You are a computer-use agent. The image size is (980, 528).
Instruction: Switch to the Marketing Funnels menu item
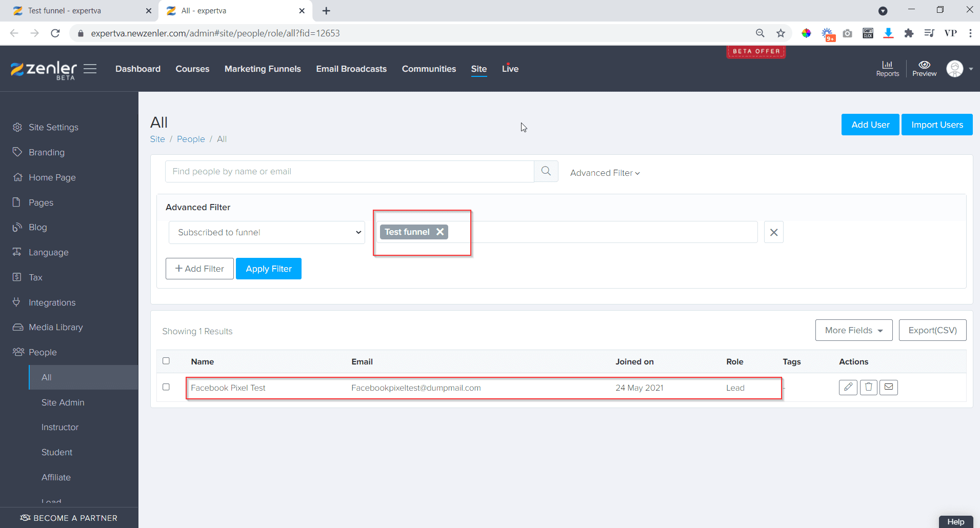coord(262,69)
